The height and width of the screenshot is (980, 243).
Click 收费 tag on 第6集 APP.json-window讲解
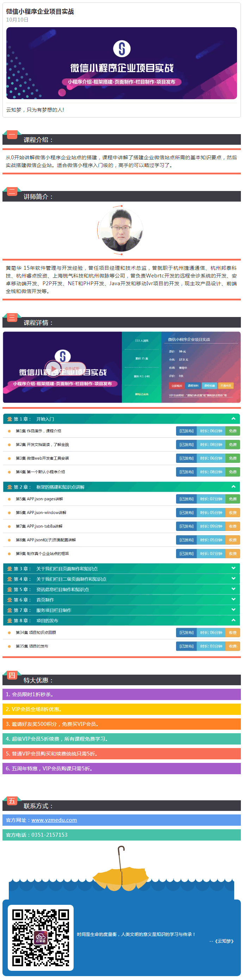coord(232,513)
